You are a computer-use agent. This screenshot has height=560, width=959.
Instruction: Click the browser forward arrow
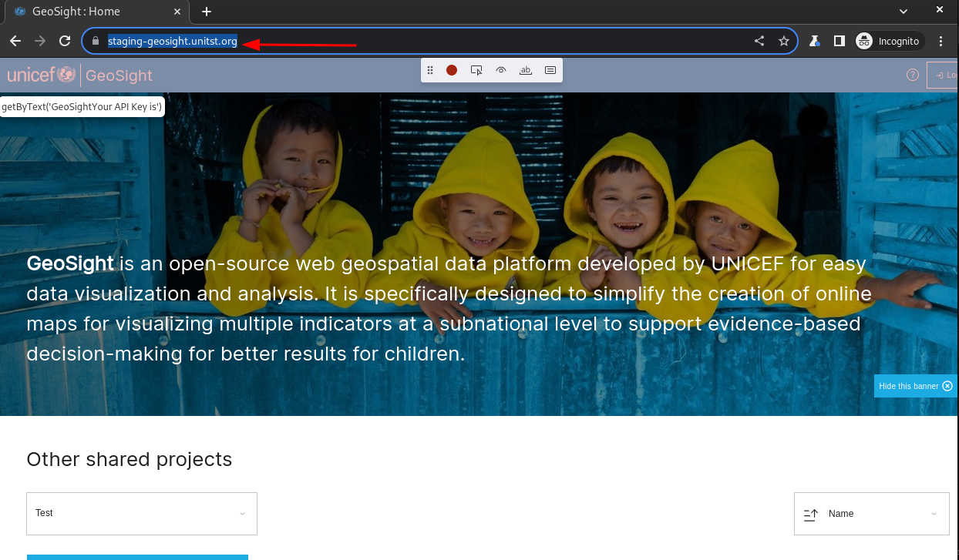point(40,41)
